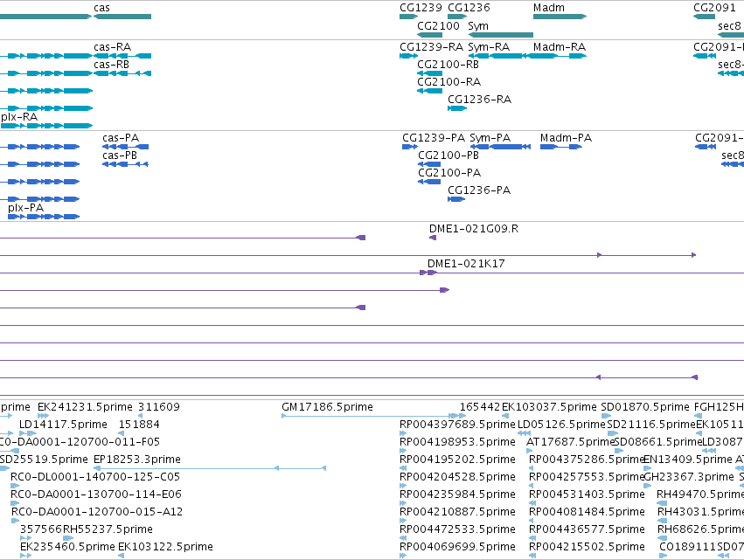Image resolution: width=744 pixels, height=560 pixels.
Task: Click the RP004204528.5prime label
Action: point(457,476)
